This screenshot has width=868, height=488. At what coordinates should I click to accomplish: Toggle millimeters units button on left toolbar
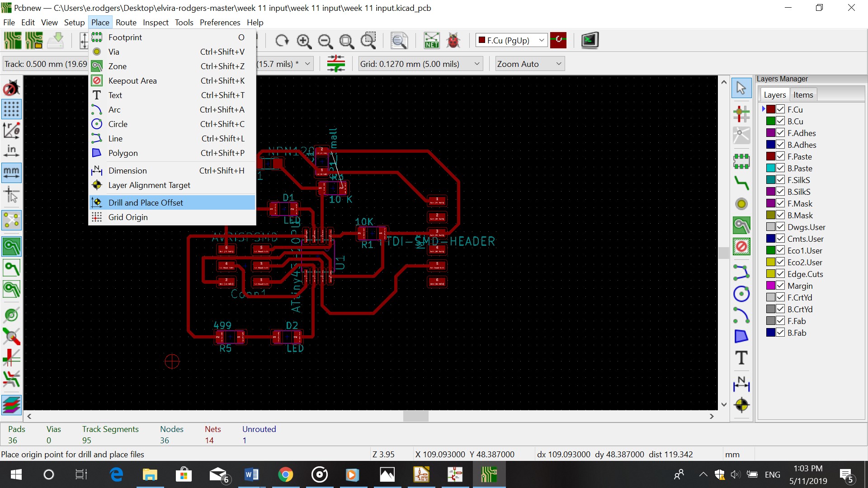point(11,172)
